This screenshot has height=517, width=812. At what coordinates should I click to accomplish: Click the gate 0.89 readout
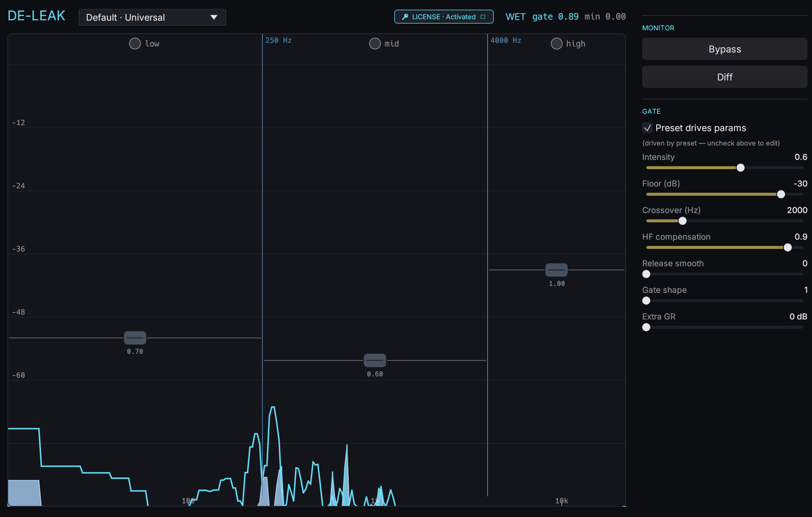tap(555, 17)
